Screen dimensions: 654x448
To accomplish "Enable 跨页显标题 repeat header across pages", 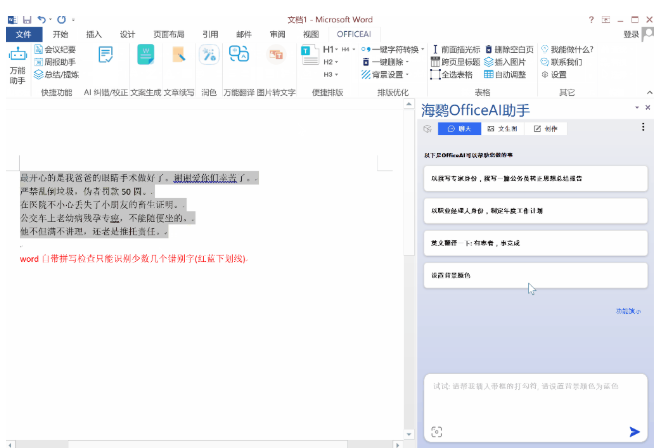I will click(455, 62).
